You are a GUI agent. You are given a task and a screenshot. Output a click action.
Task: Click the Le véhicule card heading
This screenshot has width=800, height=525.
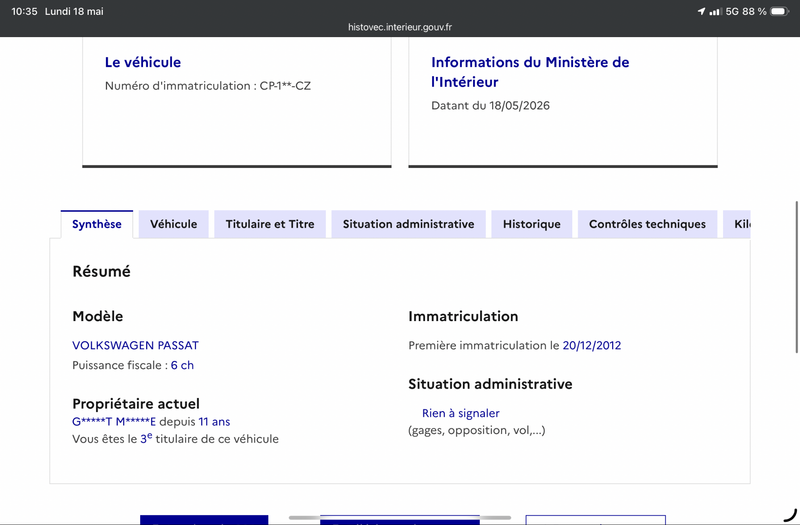coord(143,62)
